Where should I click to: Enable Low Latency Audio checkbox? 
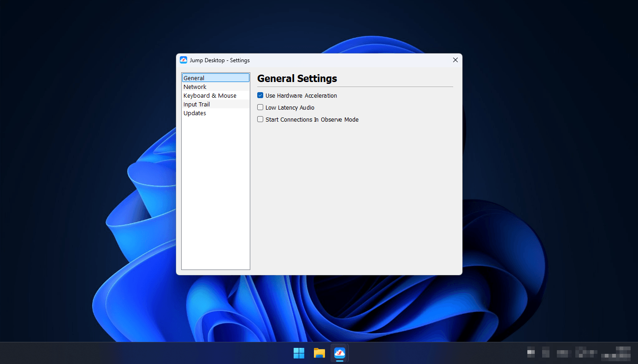tap(260, 107)
